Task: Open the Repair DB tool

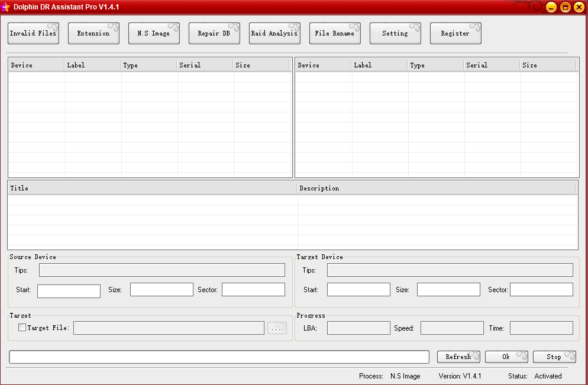Action: (x=215, y=33)
